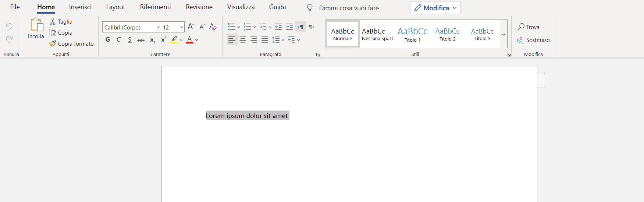Apply a numbered list
Image resolution: width=644 pixels, height=202 pixels.
(x=247, y=27)
